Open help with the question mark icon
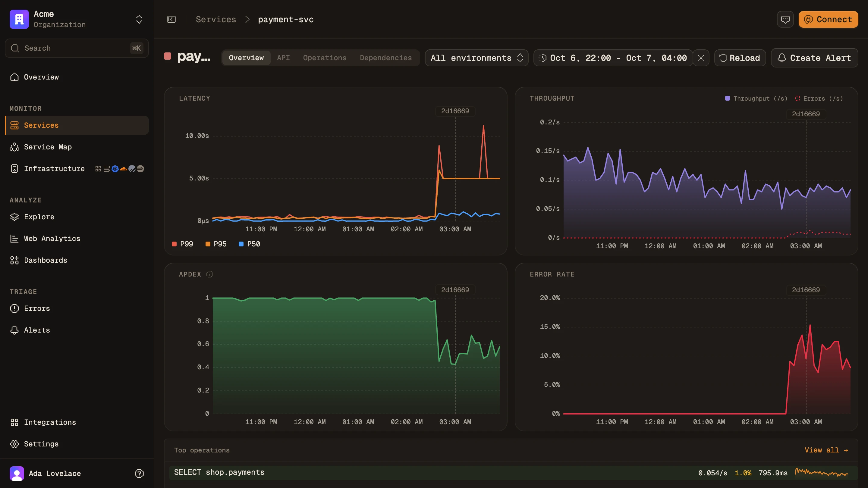The image size is (868, 488). 139,474
